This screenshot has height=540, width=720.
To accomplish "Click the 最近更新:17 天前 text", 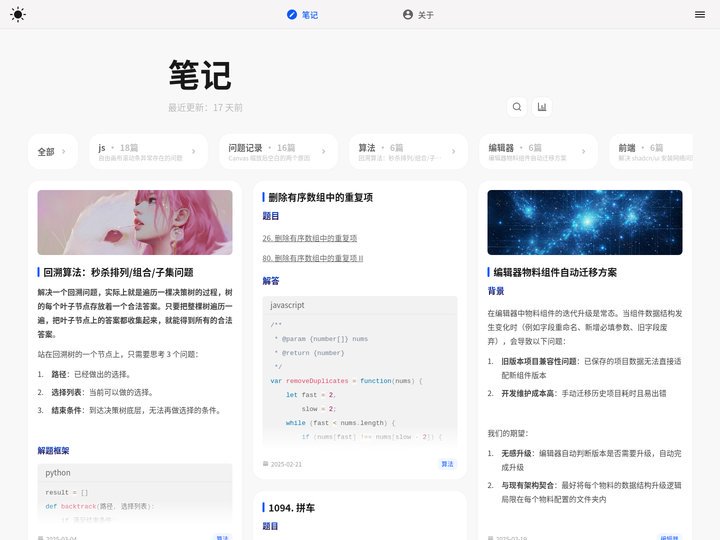I will click(x=205, y=107).
